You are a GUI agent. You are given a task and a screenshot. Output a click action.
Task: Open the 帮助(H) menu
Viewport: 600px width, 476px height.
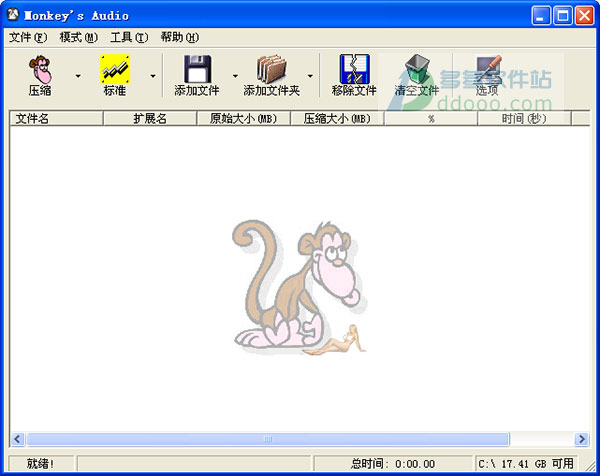tap(179, 37)
